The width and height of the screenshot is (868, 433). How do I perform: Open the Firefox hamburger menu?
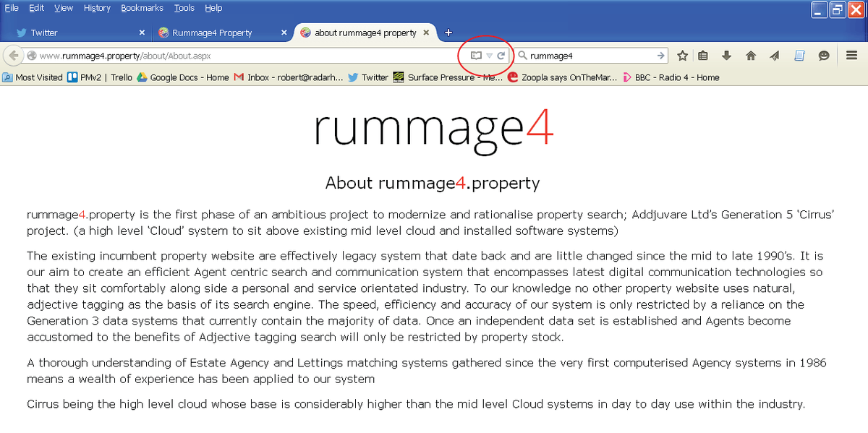tap(851, 56)
